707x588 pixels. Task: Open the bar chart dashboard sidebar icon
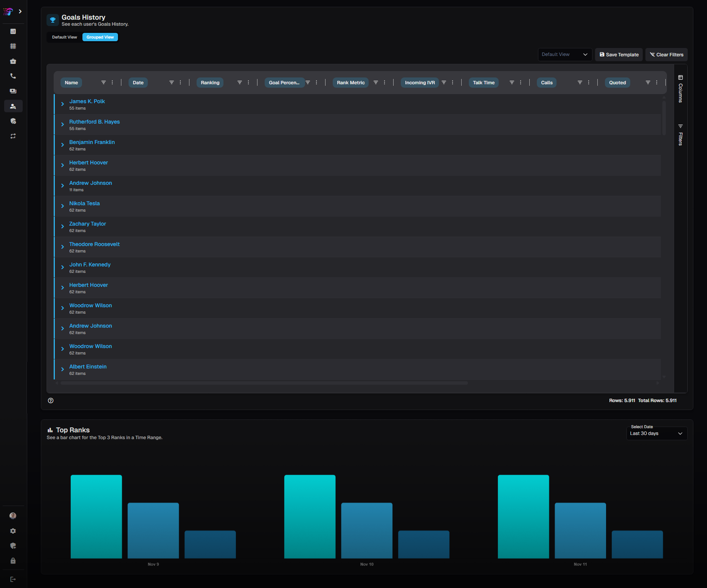pyautogui.click(x=13, y=31)
